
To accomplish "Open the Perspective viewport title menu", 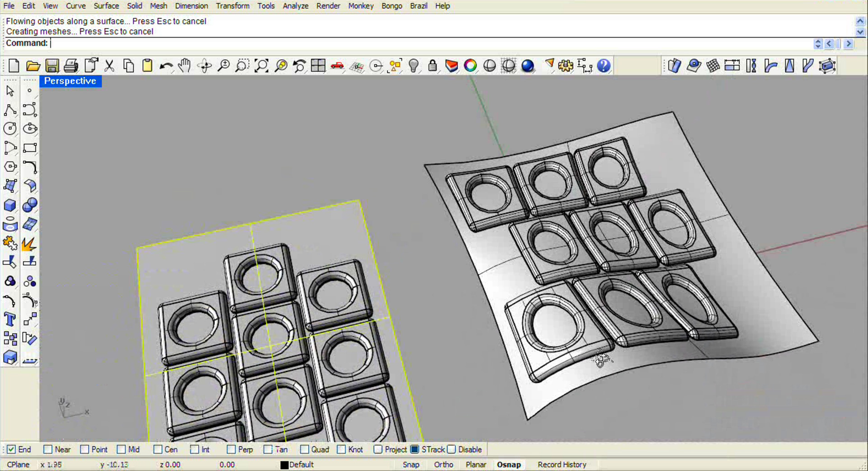I will click(x=70, y=81).
